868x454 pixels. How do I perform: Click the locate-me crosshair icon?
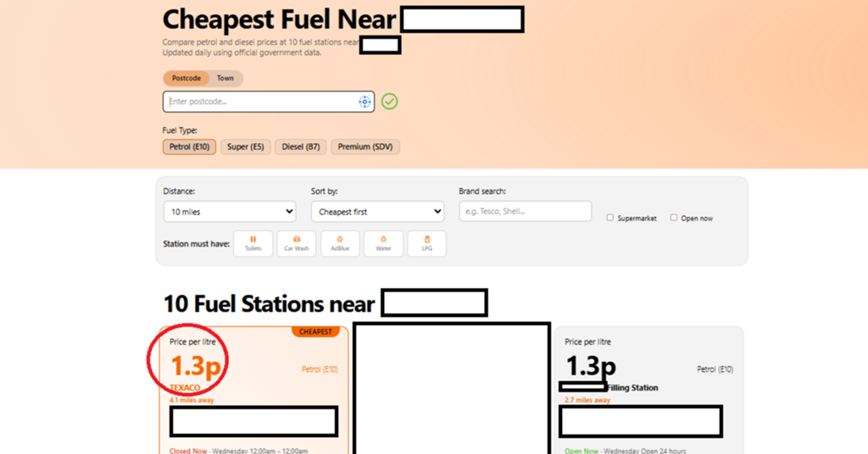pos(364,102)
